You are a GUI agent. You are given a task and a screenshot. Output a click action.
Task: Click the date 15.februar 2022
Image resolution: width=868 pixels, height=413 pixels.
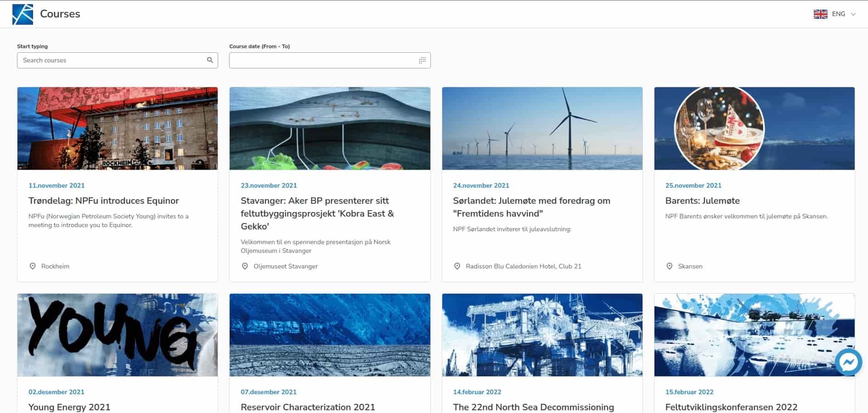(x=689, y=392)
